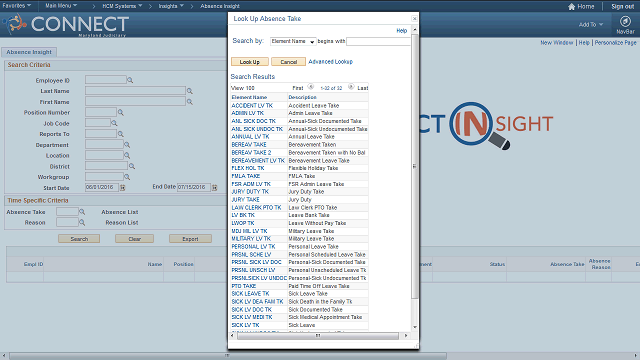Expand the Favorites menu
The width and height of the screenshot is (640, 360).
pos(17,6)
